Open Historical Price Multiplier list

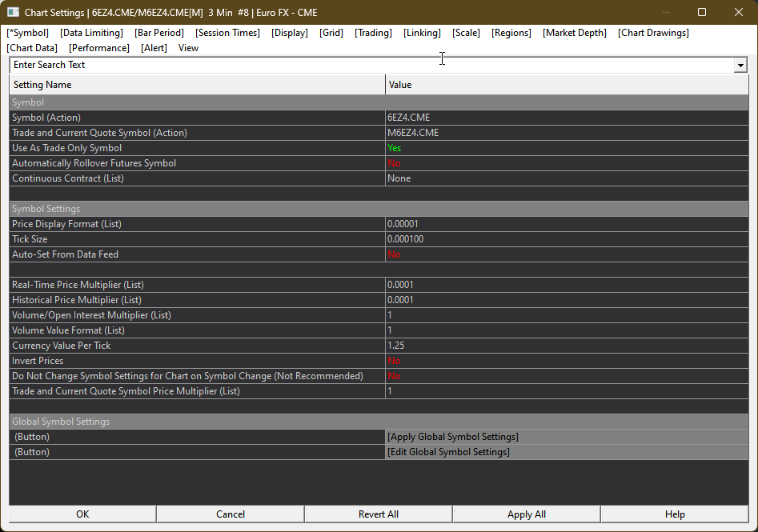566,300
